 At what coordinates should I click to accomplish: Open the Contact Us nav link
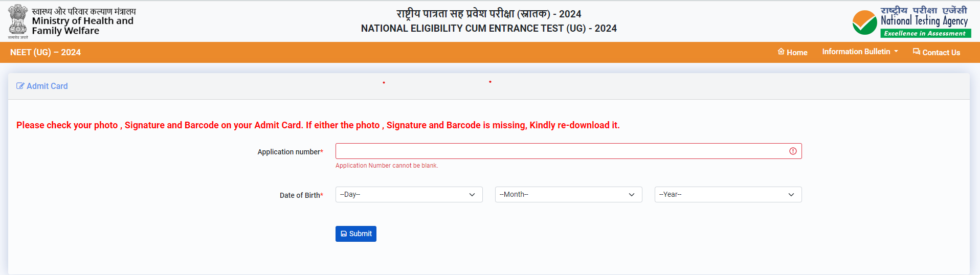(941, 53)
